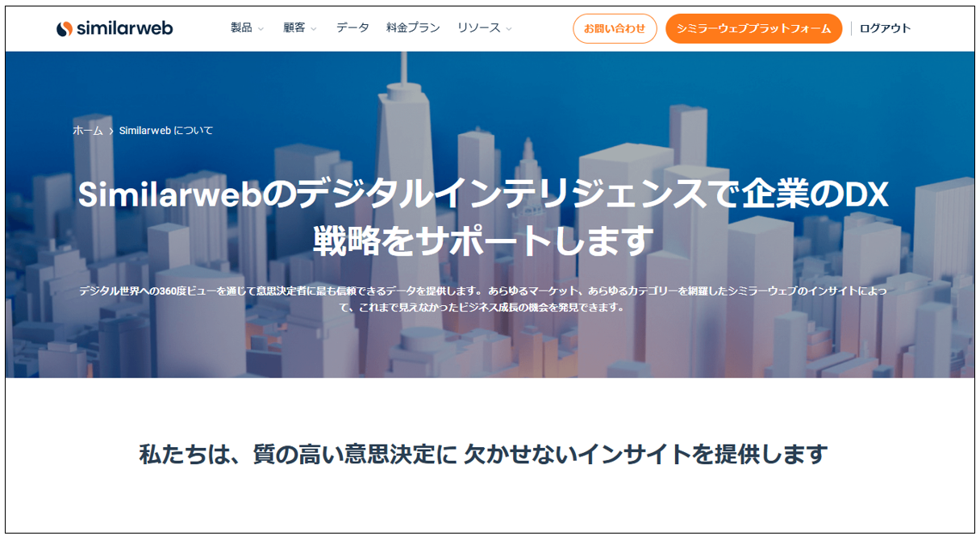Click the Similarweb logo
The width and height of the screenshot is (980, 540).
click(x=115, y=28)
